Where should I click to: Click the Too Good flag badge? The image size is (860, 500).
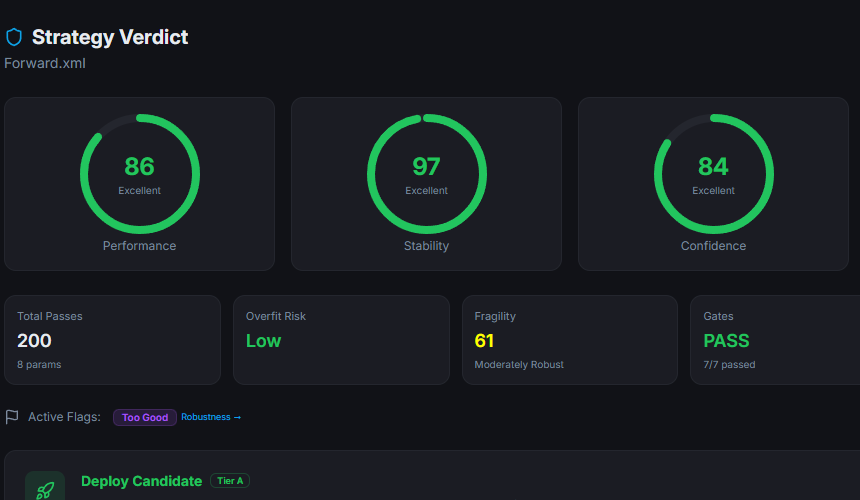coord(145,417)
